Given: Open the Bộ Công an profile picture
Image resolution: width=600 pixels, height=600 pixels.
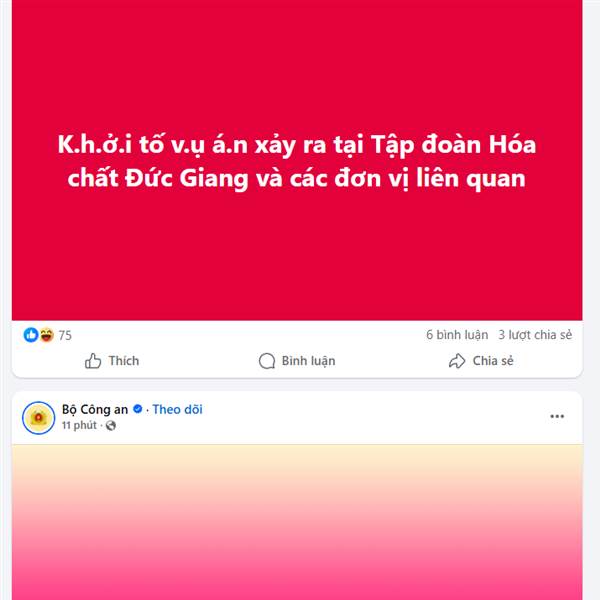Looking at the screenshot, I should click(x=39, y=417).
